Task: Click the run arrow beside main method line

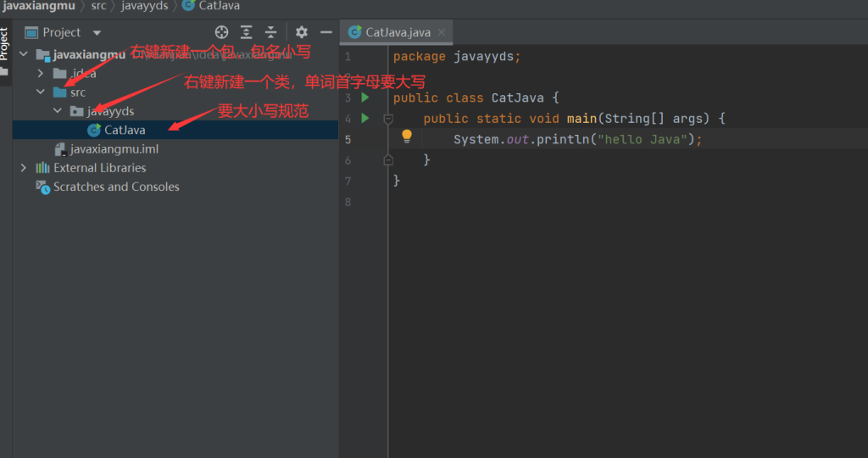Action: (x=365, y=118)
